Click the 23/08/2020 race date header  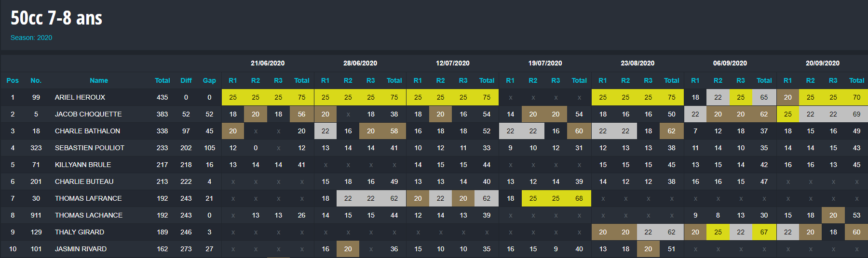tap(637, 63)
